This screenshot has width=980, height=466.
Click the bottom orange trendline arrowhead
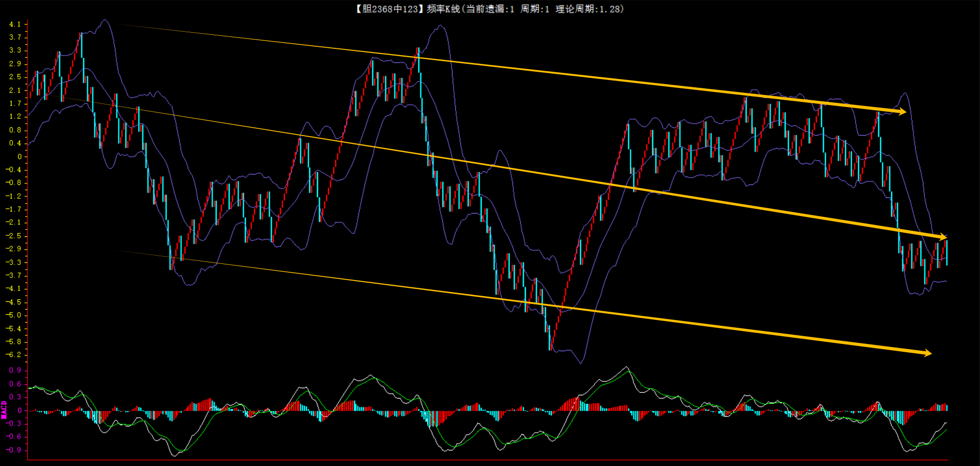(x=928, y=353)
